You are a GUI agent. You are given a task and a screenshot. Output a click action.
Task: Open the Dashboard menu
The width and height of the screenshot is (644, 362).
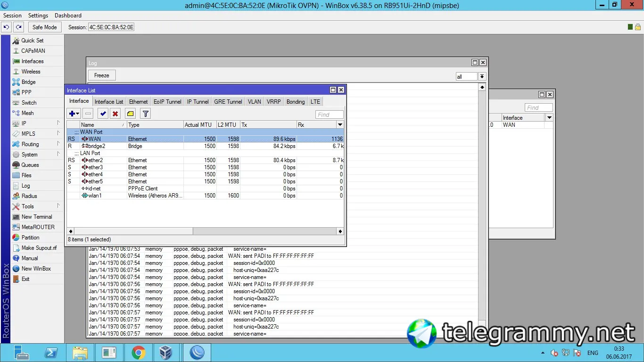(68, 16)
